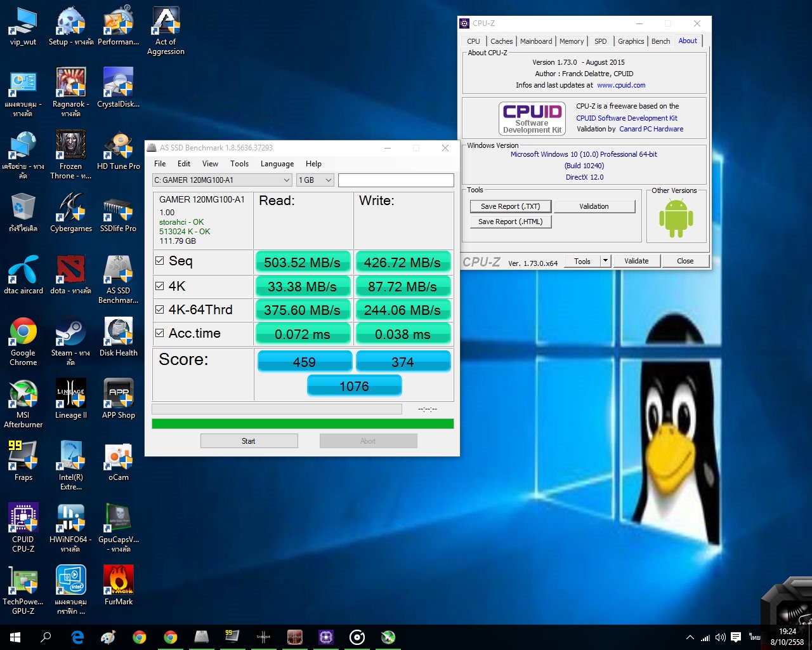Open the 1 GB test size dropdown

point(315,180)
